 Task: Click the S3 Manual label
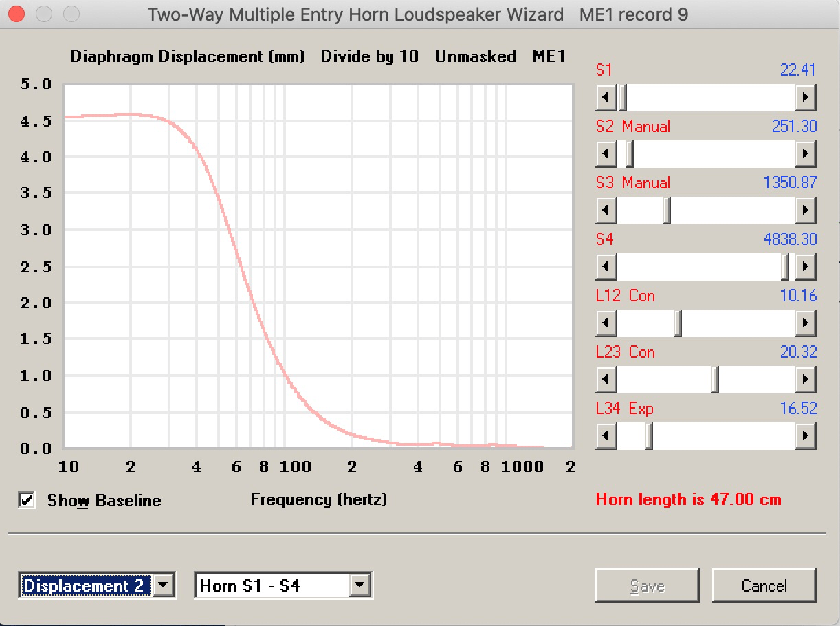pyautogui.click(x=632, y=183)
